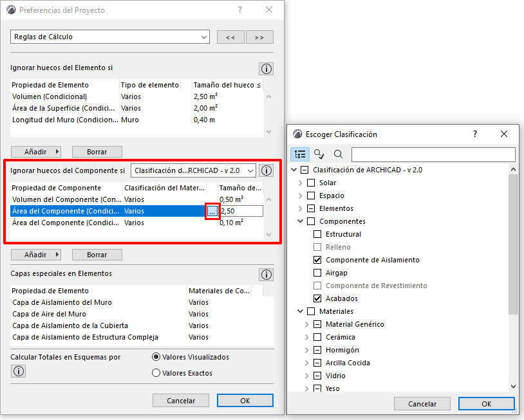
Task: Collapse the Materiales tree node
Action: pyautogui.click(x=300, y=311)
